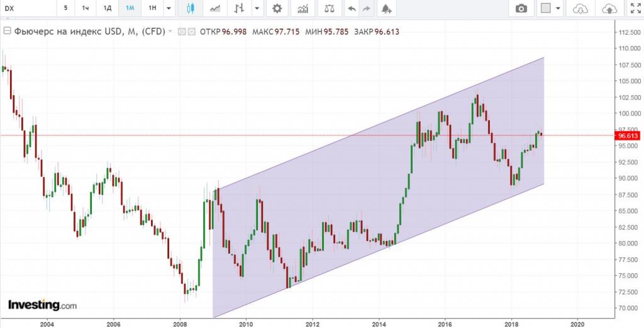Take a snapshot with camera icon
Viewport: 644px width, 328px height.
[x=521, y=9]
